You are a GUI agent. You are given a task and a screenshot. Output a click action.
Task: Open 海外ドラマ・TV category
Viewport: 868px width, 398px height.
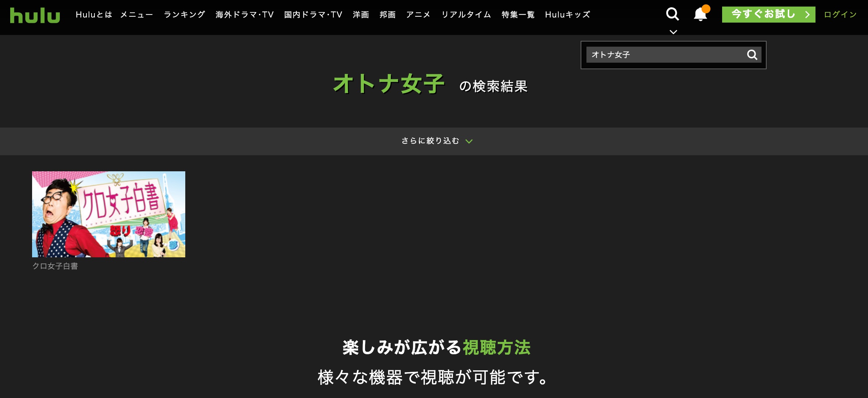[244, 15]
